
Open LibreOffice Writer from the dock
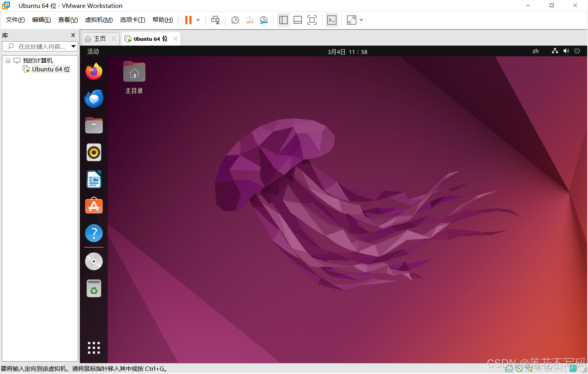click(x=94, y=179)
